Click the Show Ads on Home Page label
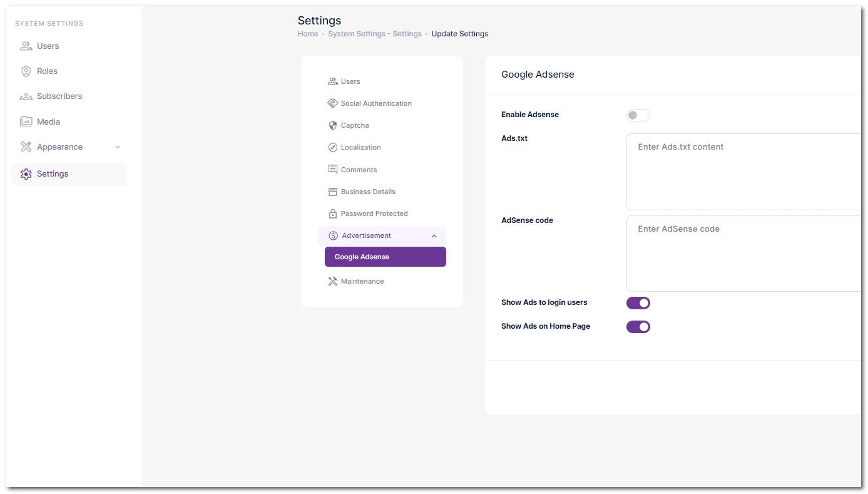 546,326
